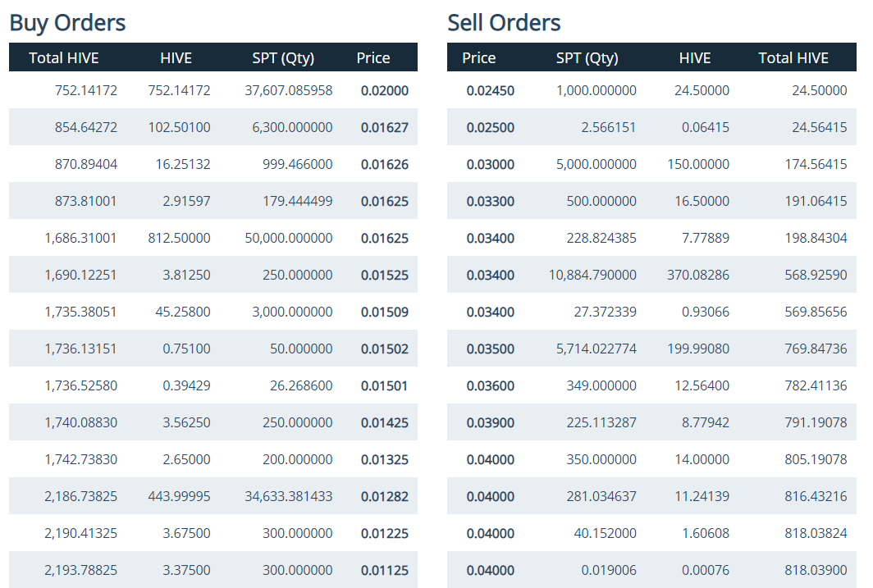Click the SPT (Qty) header in Buy Orders
The width and height of the screenshot is (873, 588).
tap(283, 58)
